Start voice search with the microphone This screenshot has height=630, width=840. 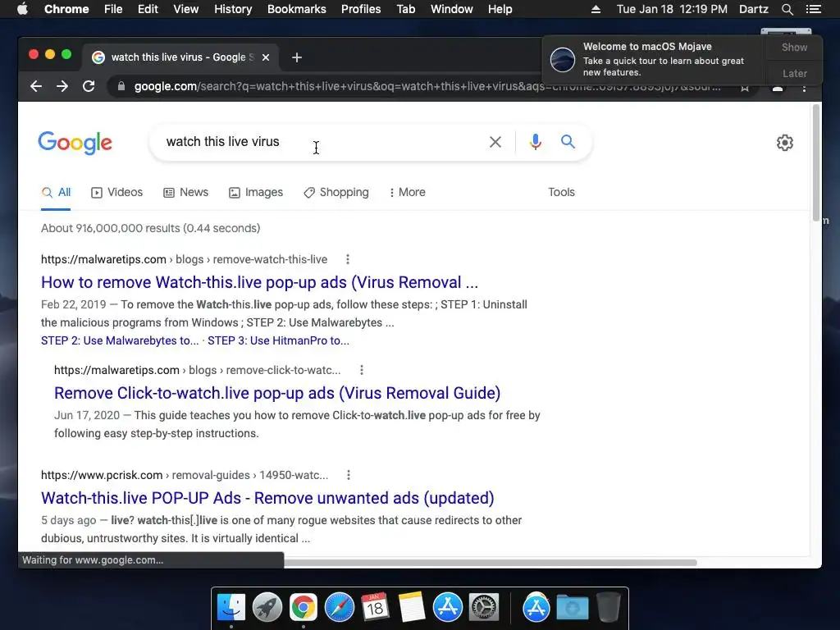(535, 142)
